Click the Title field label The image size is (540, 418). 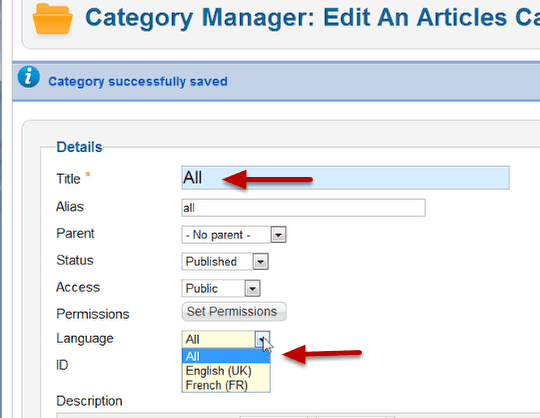(68, 179)
